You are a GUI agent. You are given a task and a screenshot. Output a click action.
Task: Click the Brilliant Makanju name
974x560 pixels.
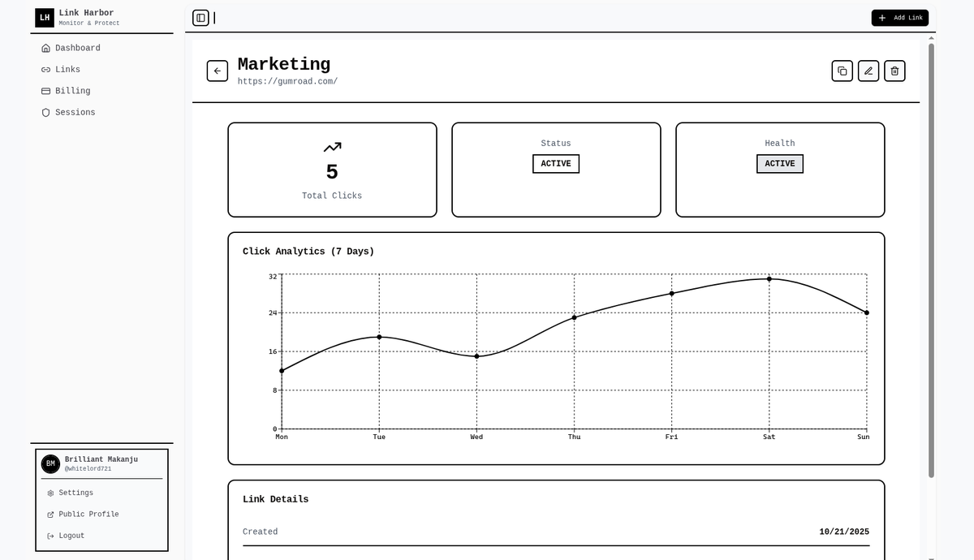pos(101,459)
